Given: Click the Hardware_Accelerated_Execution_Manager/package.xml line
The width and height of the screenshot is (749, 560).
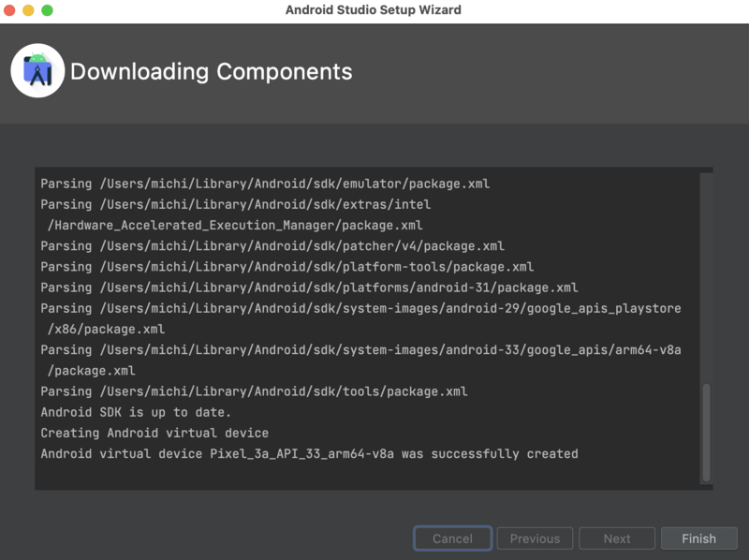Looking at the screenshot, I should point(235,225).
